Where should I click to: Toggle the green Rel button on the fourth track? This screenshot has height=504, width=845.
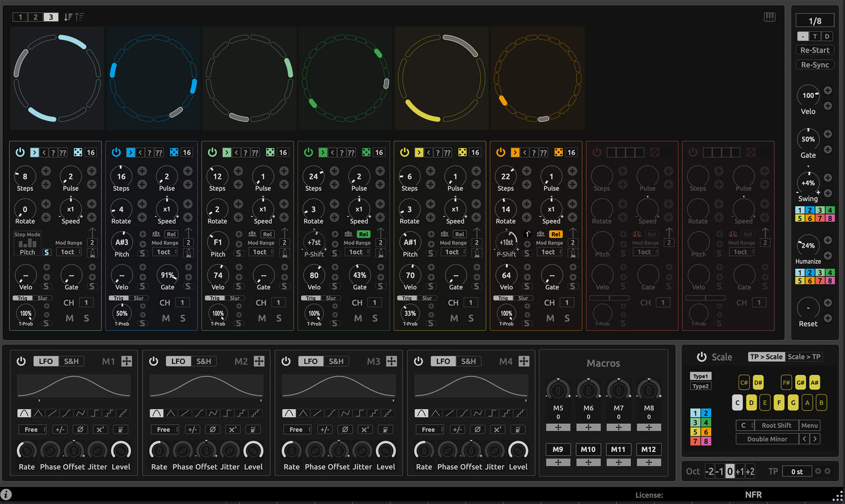pyautogui.click(x=364, y=234)
